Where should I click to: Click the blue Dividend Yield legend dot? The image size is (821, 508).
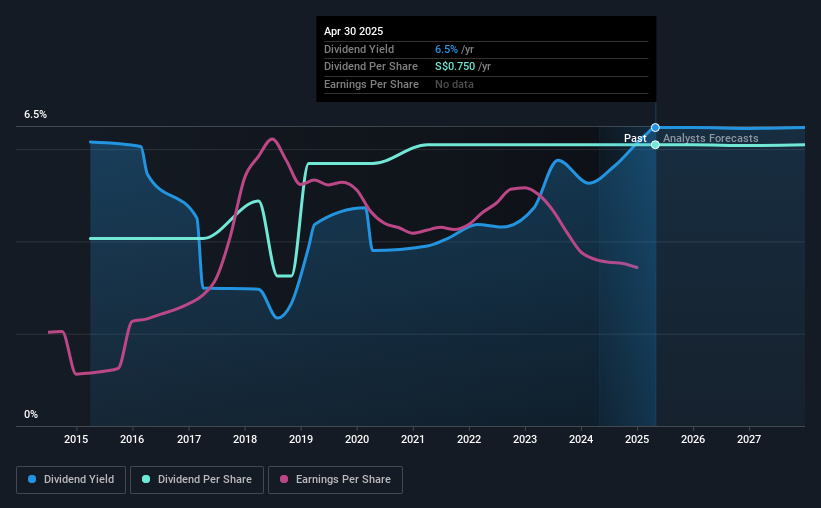tap(32, 479)
